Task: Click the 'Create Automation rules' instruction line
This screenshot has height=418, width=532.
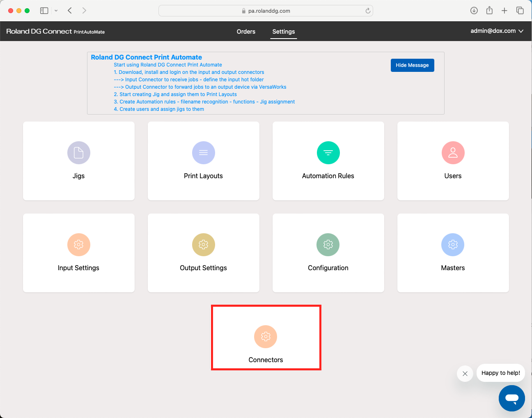Action: 204,102
